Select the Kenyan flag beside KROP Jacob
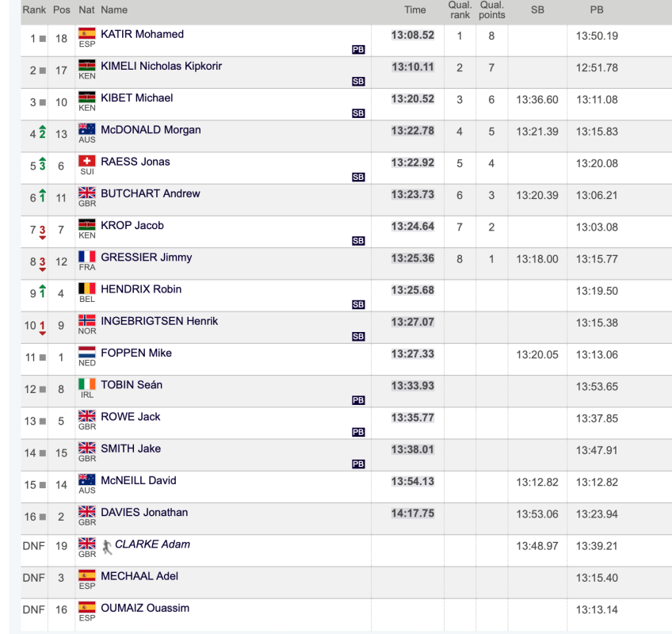672x634 pixels. [87, 225]
